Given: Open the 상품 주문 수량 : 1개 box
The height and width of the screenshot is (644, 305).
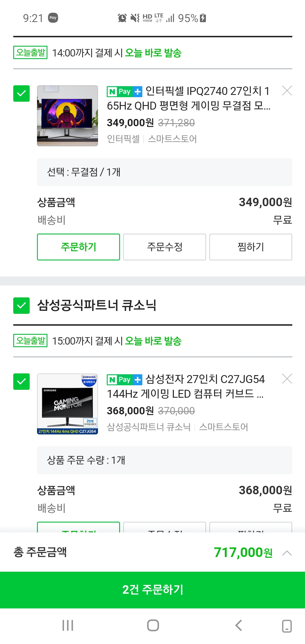Looking at the screenshot, I should tap(164, 460).
